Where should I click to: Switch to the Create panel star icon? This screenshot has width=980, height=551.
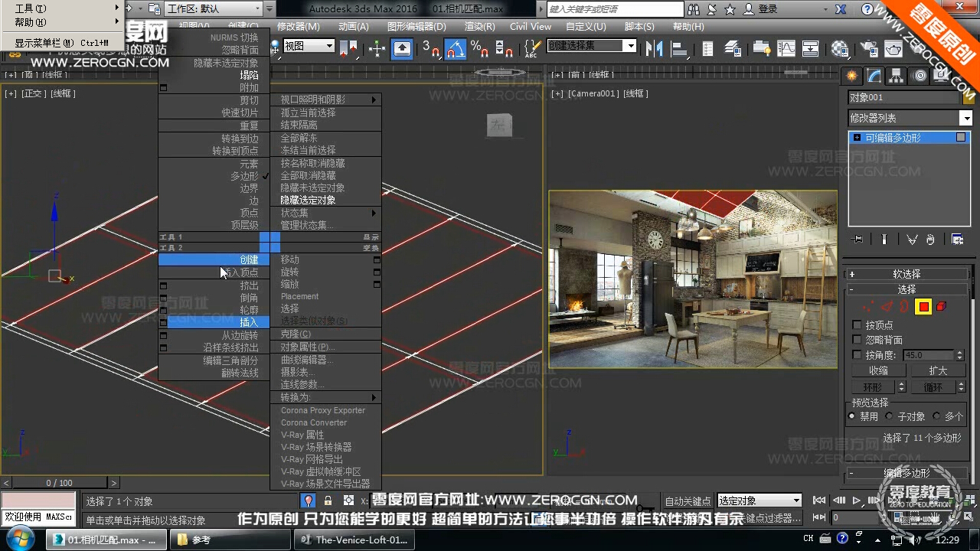pos(851,76)
